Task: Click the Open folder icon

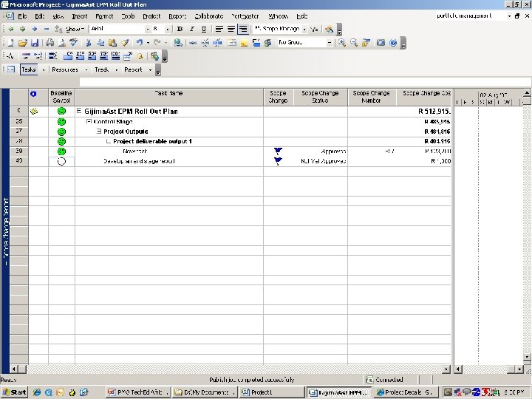Action: click(23, 43)
